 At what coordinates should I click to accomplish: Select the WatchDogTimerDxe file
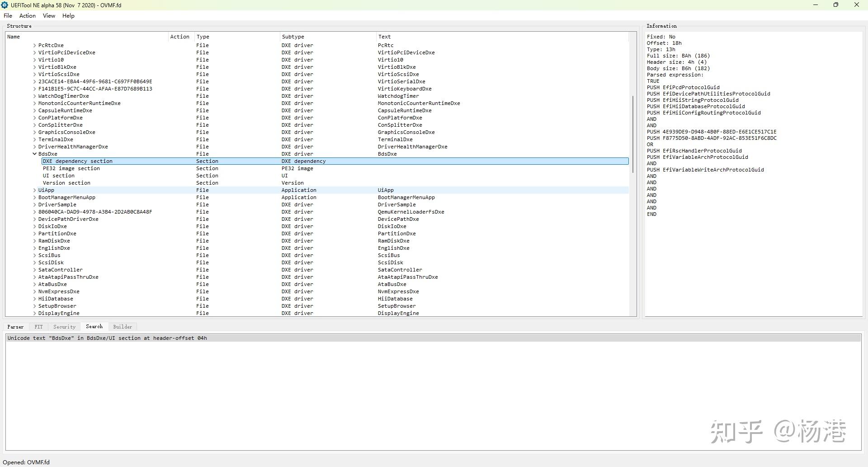(63, 95)
